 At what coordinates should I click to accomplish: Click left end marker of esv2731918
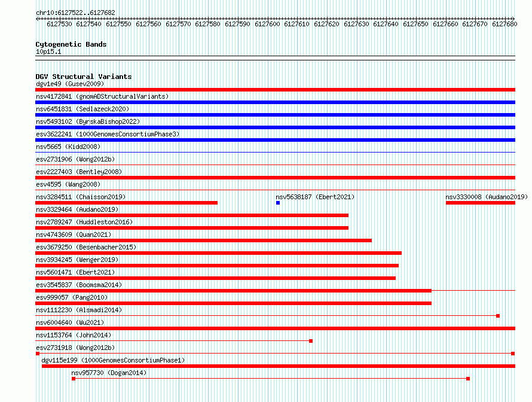pos(38,354)
